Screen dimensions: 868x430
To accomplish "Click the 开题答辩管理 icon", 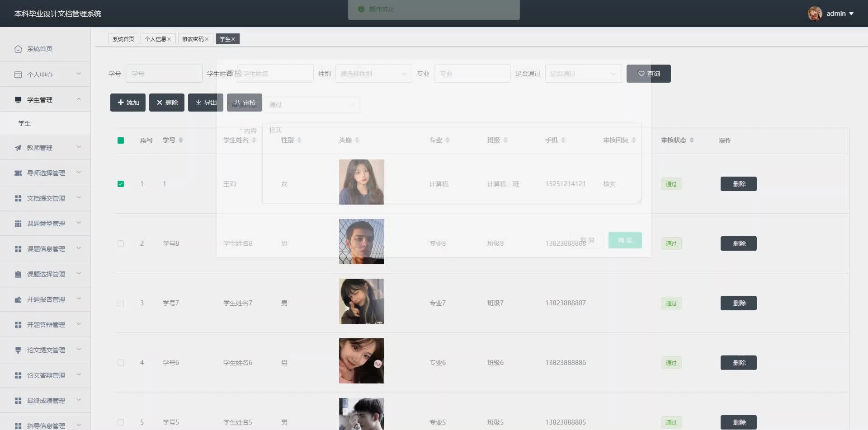I will pos(18,325).
